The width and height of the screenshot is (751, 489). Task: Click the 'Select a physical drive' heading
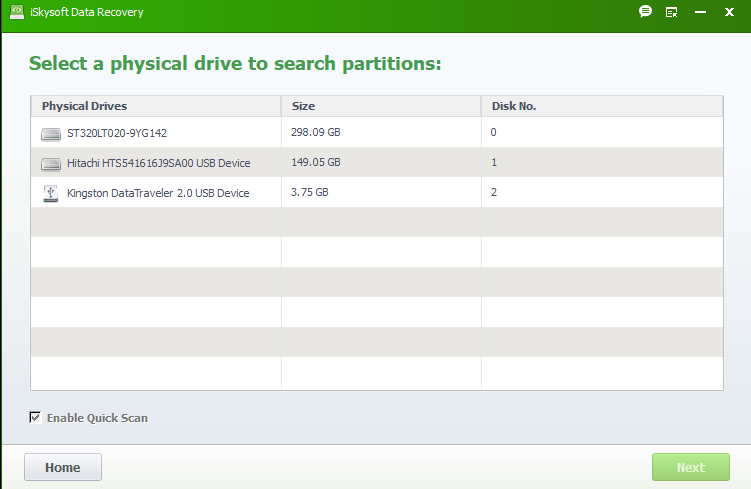(x=235, y=64)
